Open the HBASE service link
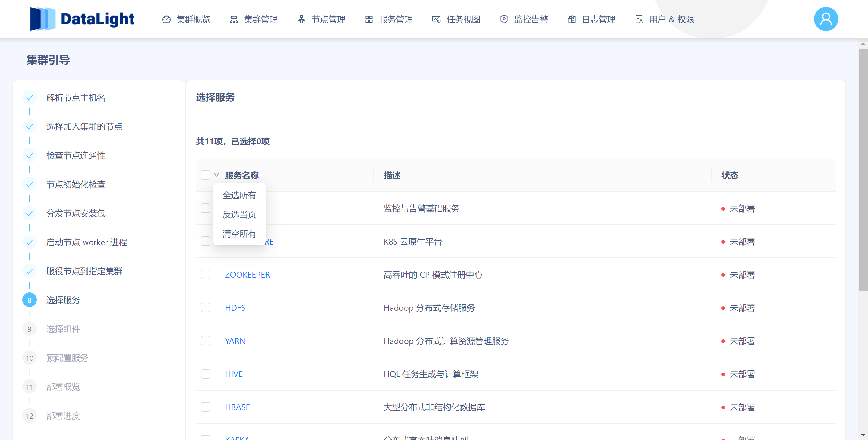The height and width of the screenshot is (440, 868). point(238,407)
